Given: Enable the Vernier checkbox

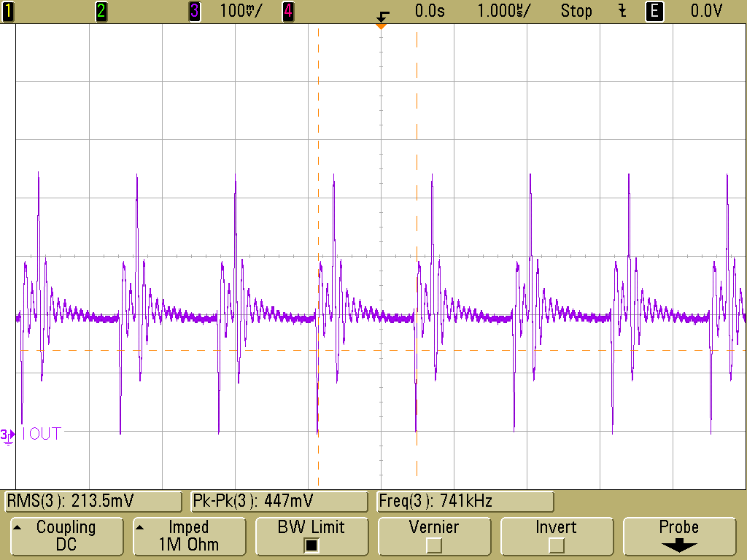Looking at the screenshot, I should (433, 545).
